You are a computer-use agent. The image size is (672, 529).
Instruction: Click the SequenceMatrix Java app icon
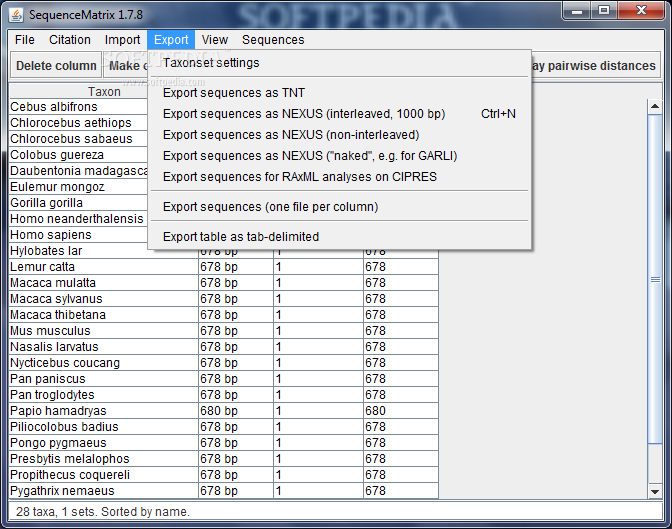16,15
